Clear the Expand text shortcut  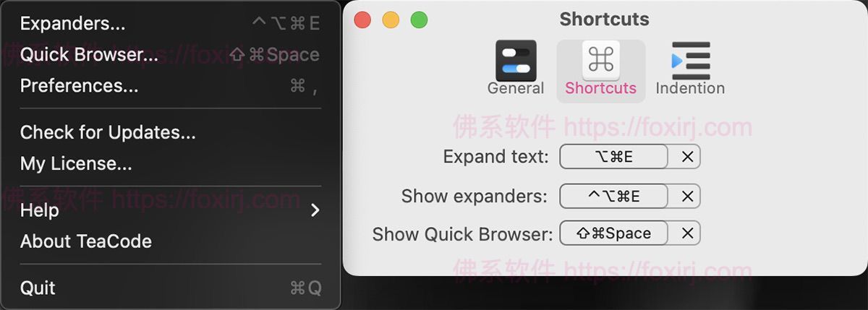(x=687, y=157)
